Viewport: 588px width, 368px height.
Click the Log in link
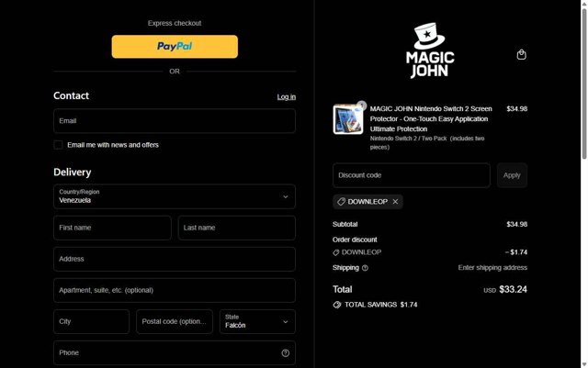click(x=287, y=97)
